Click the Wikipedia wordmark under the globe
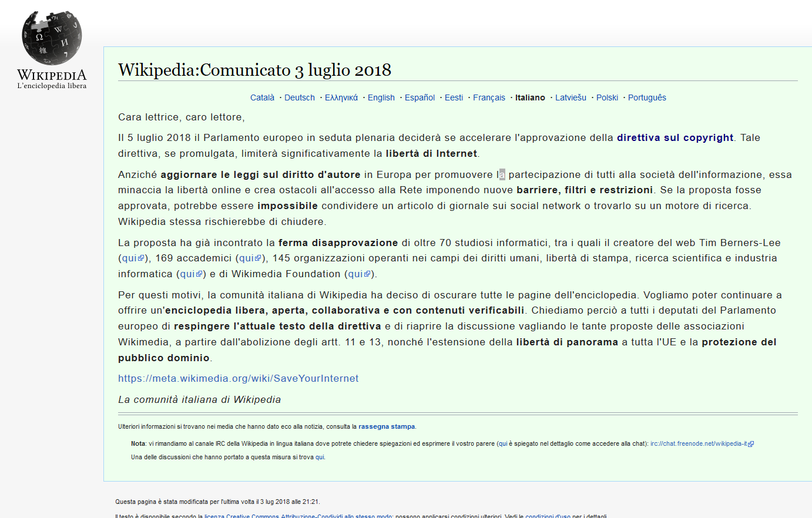The width and height of the screenshot is (812, 518). click(52, 75)
